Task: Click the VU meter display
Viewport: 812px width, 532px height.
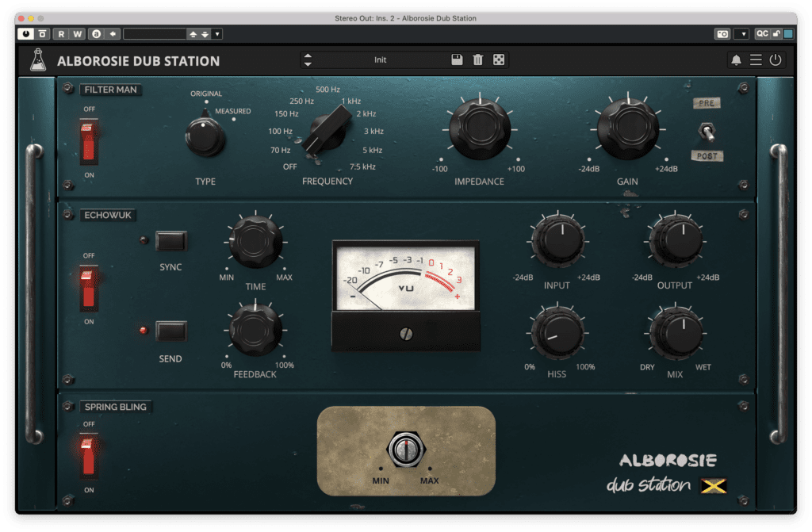Action: point(405,277)
